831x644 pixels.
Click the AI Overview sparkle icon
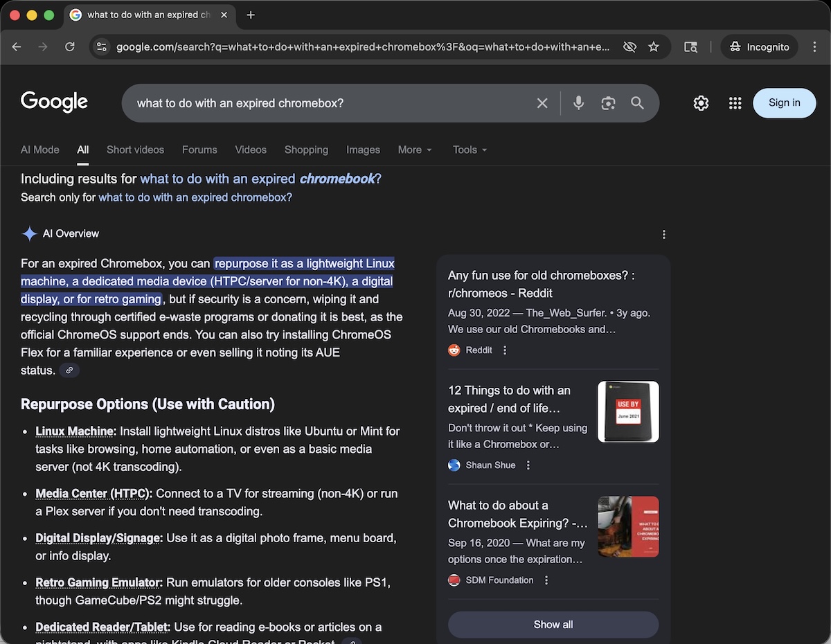(30, 233)
